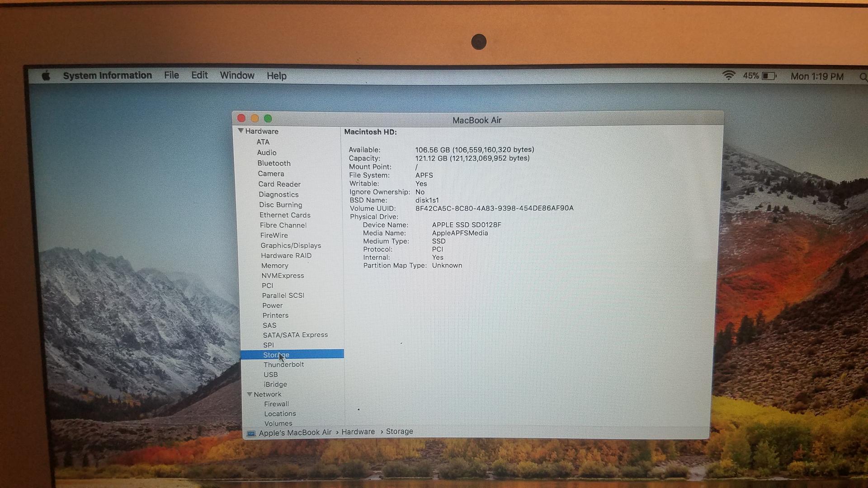Open the Window menu

[237, 75]
